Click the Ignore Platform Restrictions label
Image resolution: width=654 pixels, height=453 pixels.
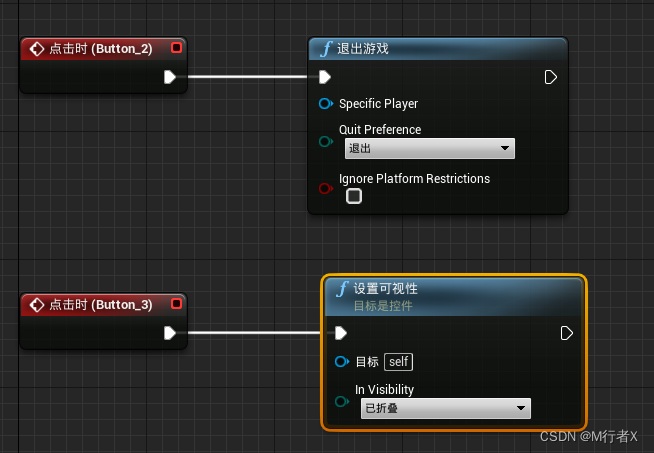pyautogui.click(x=414, y=179)
